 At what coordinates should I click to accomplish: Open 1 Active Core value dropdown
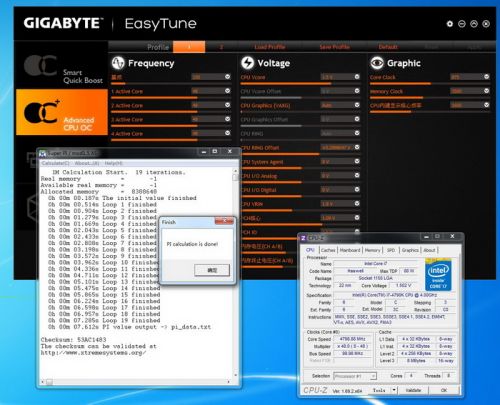tap(227, 91)
